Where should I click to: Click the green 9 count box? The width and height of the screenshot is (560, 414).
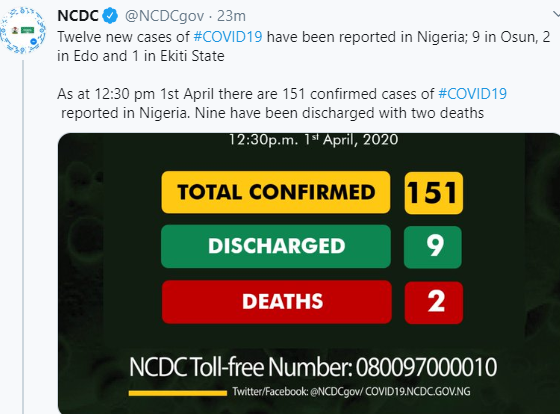[x=433, y=247]
